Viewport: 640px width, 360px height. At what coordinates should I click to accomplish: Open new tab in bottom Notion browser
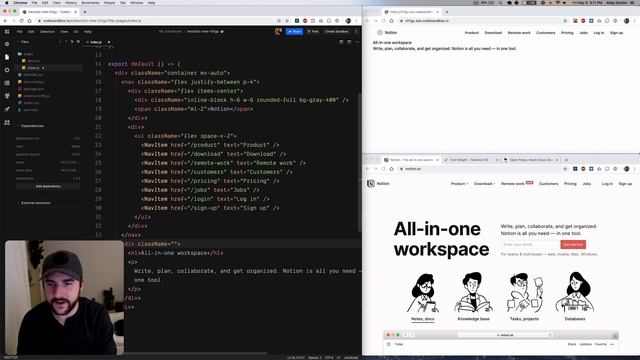566,160
